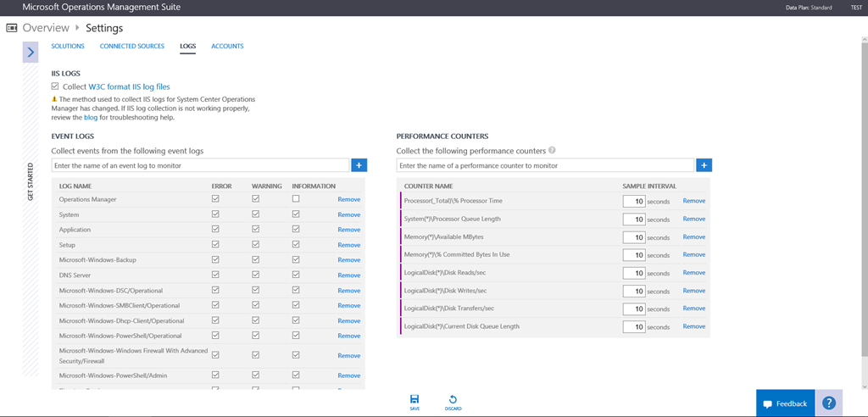The height and width of the screenshot is (417, 868).
Task: Uncheck Error for the System log
Action: click(215, 214)
